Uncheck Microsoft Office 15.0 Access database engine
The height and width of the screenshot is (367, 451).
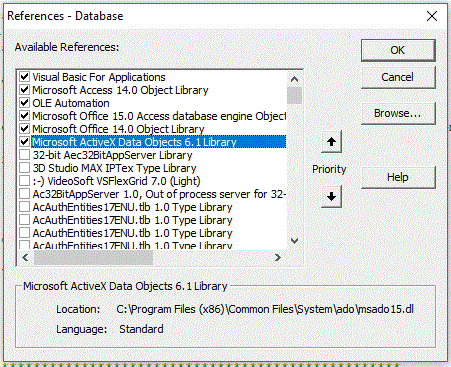click(24, 116)
